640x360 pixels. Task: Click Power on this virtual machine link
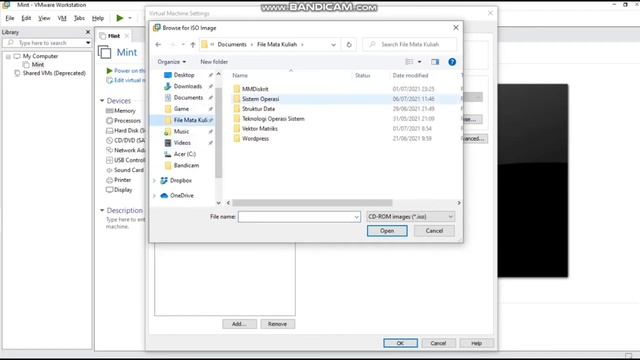coord(125,71)
